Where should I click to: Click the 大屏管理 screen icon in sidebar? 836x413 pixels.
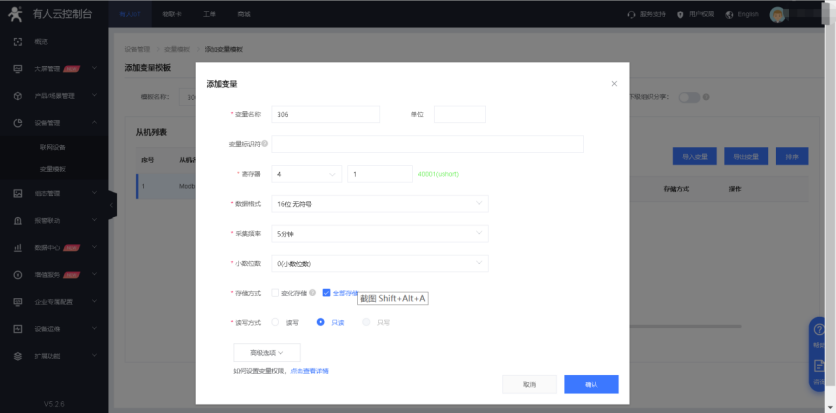(x=18, y=68)
